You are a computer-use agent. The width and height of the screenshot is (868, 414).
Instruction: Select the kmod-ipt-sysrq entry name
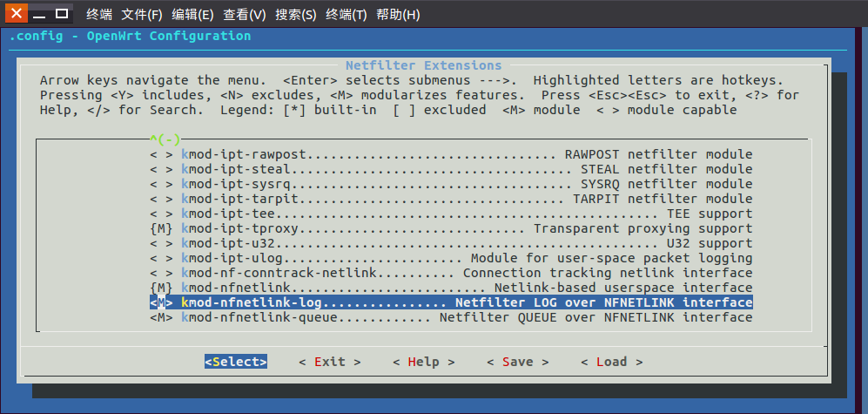tap(236, 184)
